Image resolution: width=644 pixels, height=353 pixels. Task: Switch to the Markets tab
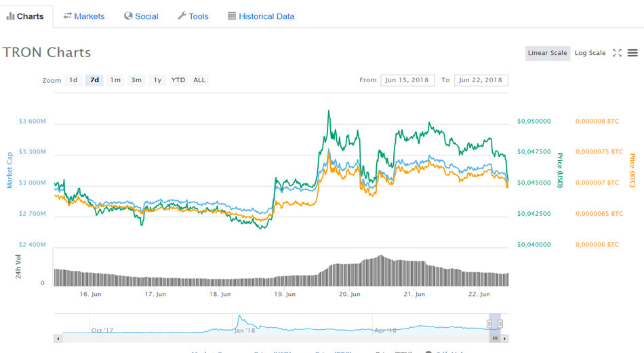84,16
